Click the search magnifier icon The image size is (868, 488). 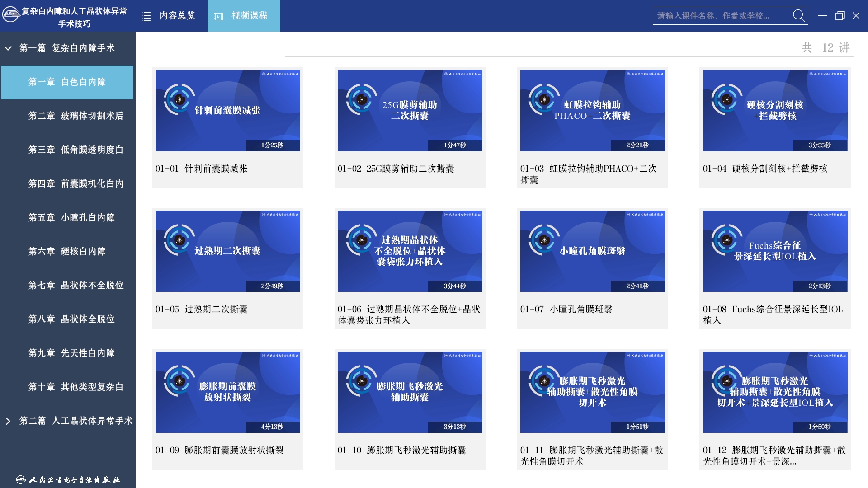799,16
